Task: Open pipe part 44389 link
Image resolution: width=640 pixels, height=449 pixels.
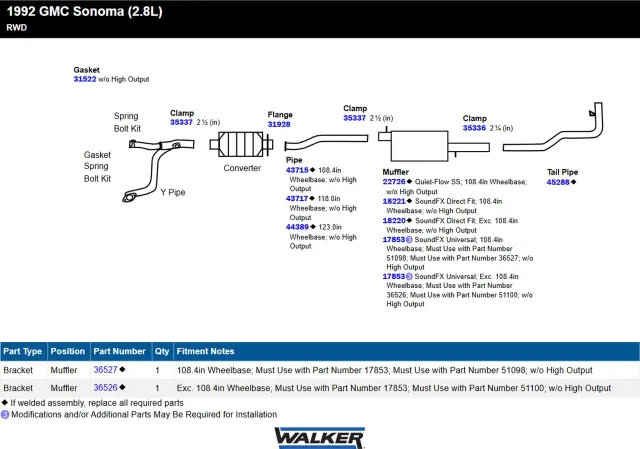Action: point(297,227)
